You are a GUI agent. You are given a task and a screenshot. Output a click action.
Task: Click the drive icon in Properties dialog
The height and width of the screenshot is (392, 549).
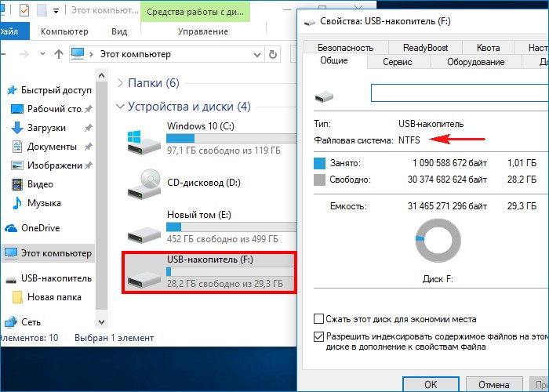[x=324, y=96]
